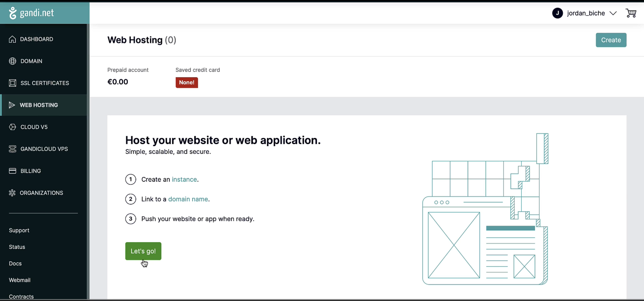This screenshot has height=301, width=644.
Task: Click the website illustration graphic
Action: click(485, 209)
